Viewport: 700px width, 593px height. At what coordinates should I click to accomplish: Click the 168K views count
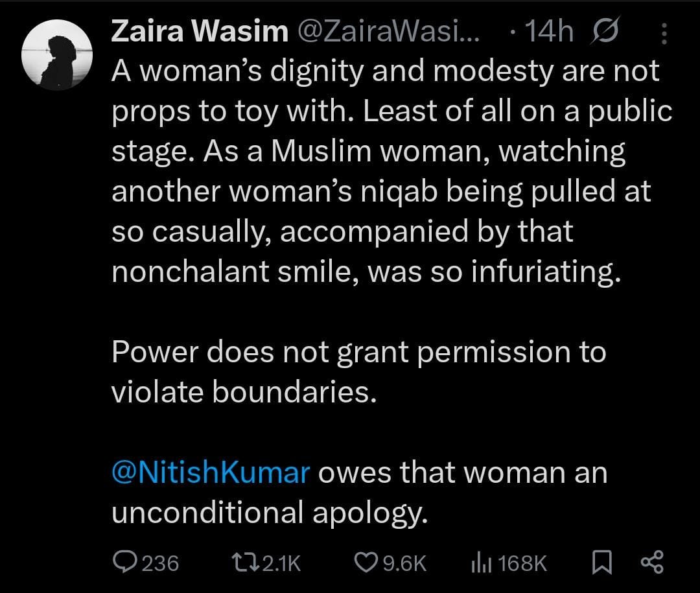tap(523, 563)
